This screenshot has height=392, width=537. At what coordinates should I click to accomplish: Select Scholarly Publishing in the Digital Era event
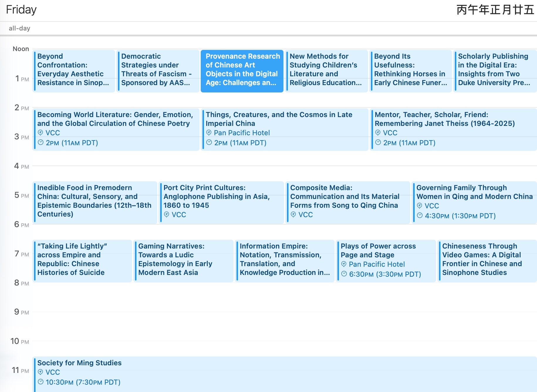pos(495,70)
